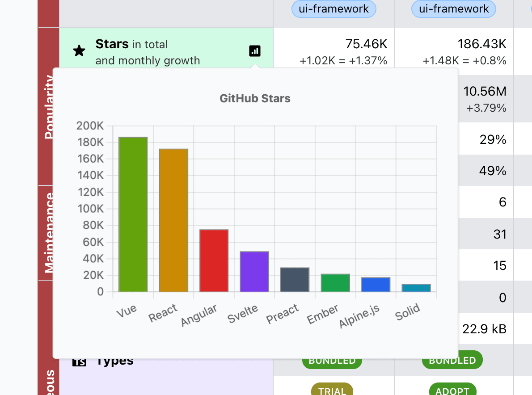Pick the dark gray Preact bar
Viewport: 532px width, 395px height.
295,280
